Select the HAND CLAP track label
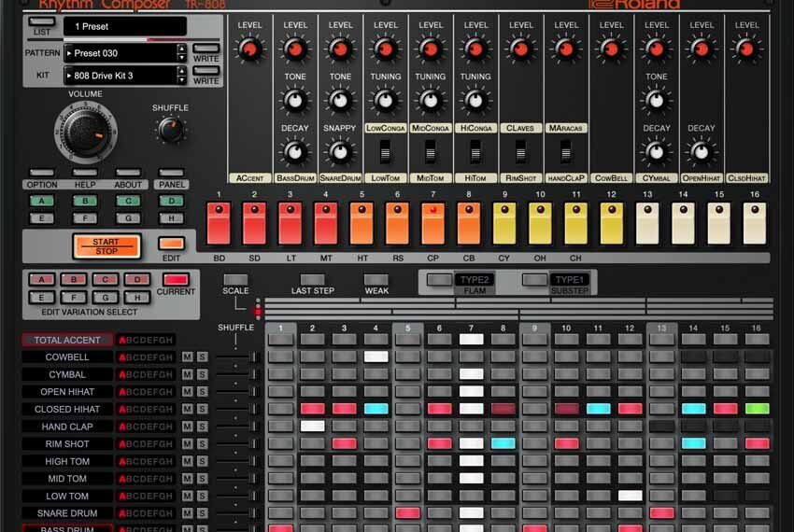Viewport: 794px width, 532px height. click(x=67, y=427)
